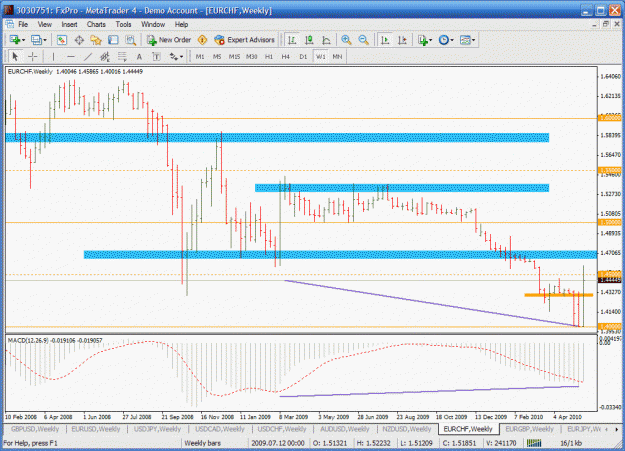The image size is (625, 451).
Task: Open the Indicators list dropdown
Action: click(x=425, y=40)
